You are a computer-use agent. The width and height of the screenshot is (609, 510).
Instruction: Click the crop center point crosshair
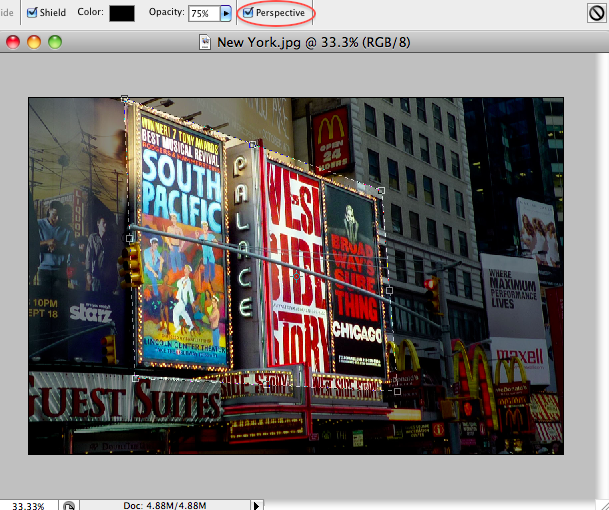(x=296, y=276)
